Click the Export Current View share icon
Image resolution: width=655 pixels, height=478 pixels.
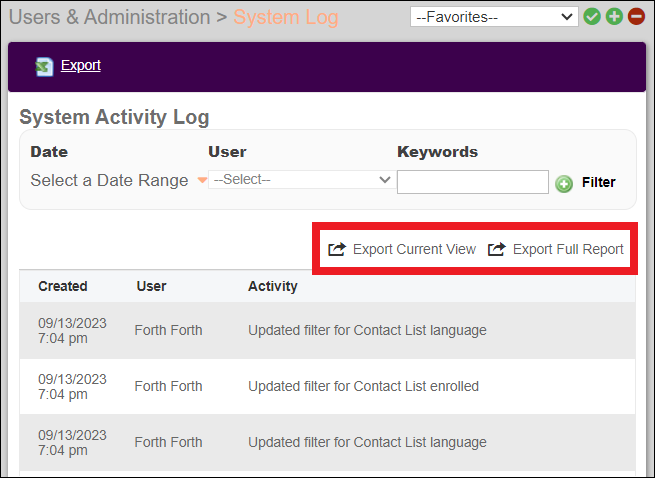(x=337, y=249)
